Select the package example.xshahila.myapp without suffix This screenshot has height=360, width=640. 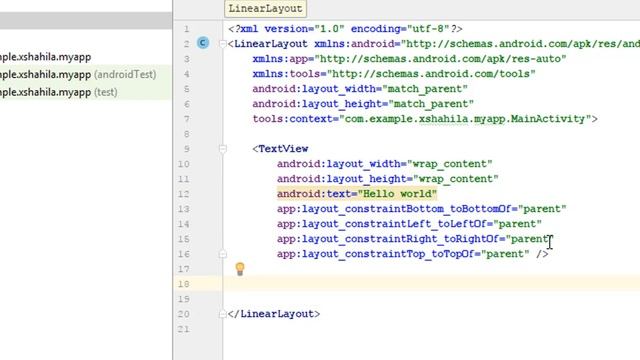coord(45,57)
